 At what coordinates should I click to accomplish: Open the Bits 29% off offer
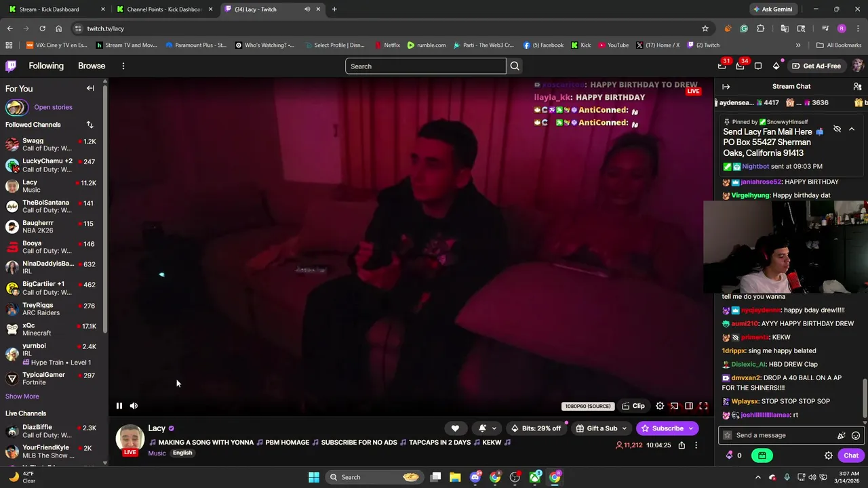coord(536,428)
